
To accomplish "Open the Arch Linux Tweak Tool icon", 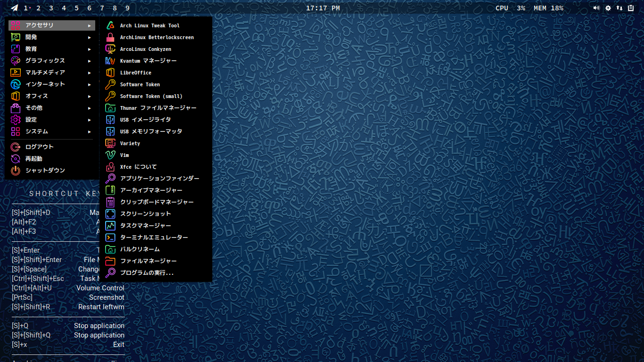I will [110, 25].
